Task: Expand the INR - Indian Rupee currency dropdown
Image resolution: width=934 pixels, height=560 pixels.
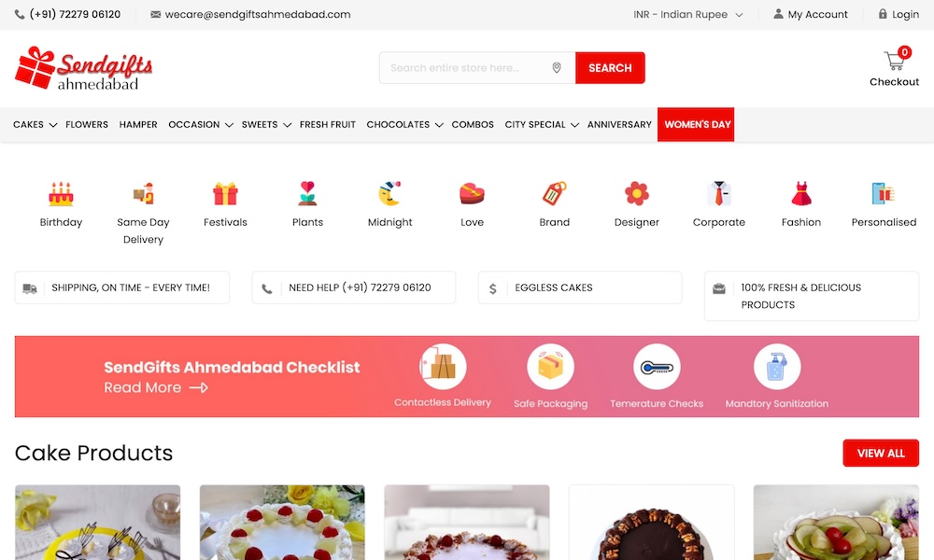Action: click(688, 14)
